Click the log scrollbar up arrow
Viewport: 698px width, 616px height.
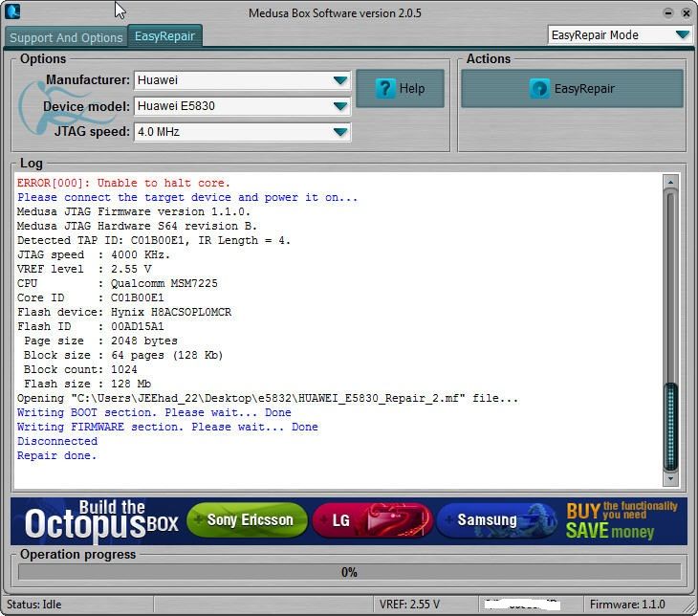point(670,182)
